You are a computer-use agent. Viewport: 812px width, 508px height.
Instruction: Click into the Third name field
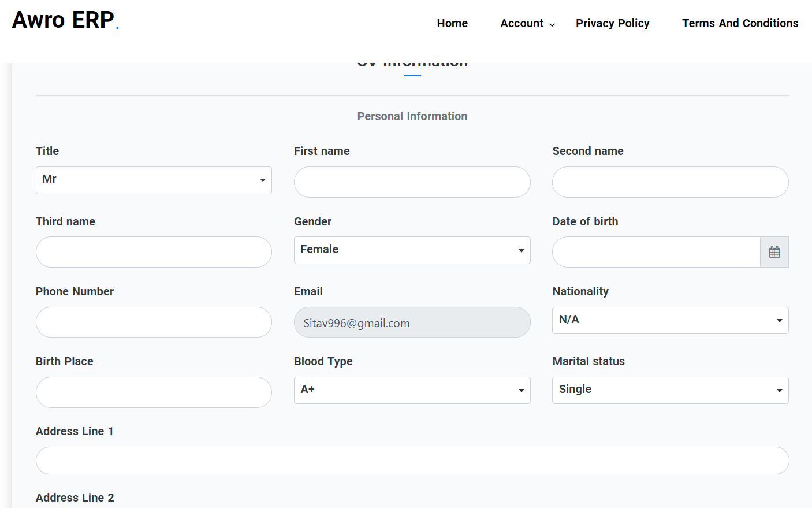coord(154,252)
